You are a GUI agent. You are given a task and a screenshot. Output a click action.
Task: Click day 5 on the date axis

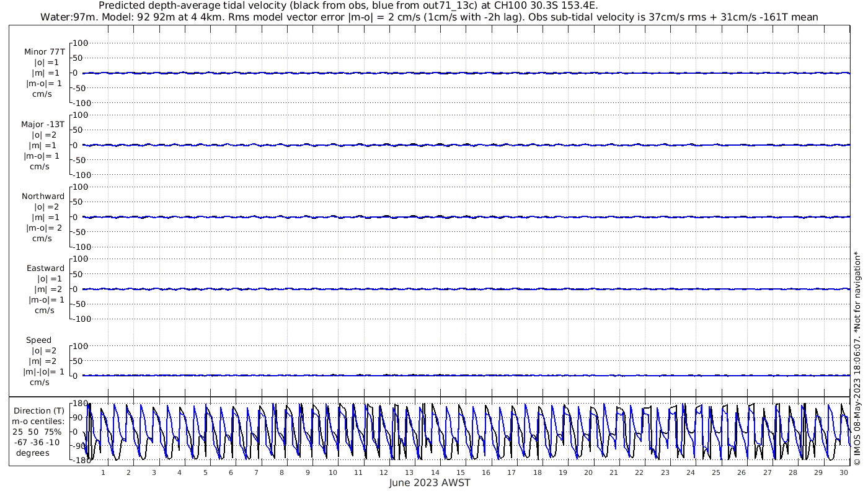[205, 472]
